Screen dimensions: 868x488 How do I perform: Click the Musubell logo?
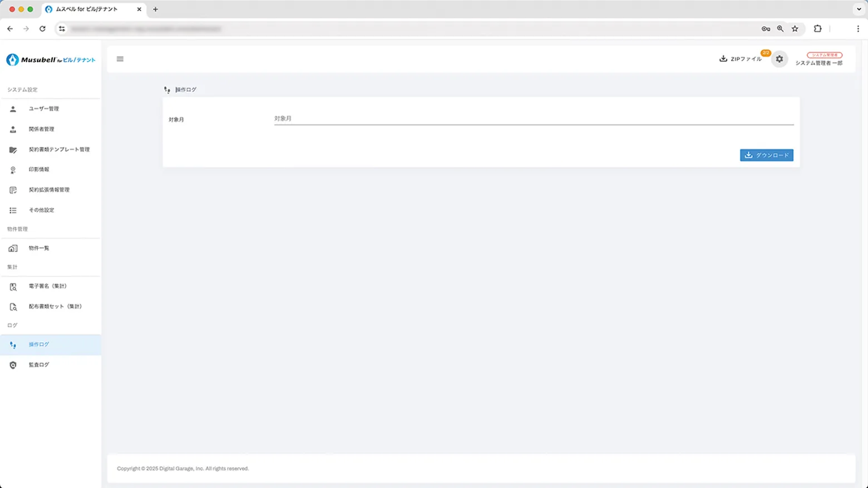(51, 60)
